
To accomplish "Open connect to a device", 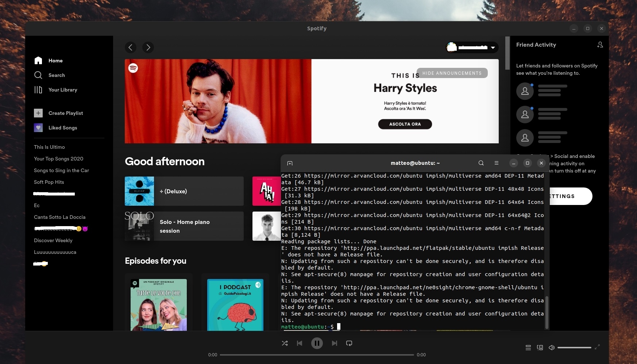I will (x=540, y=348).
